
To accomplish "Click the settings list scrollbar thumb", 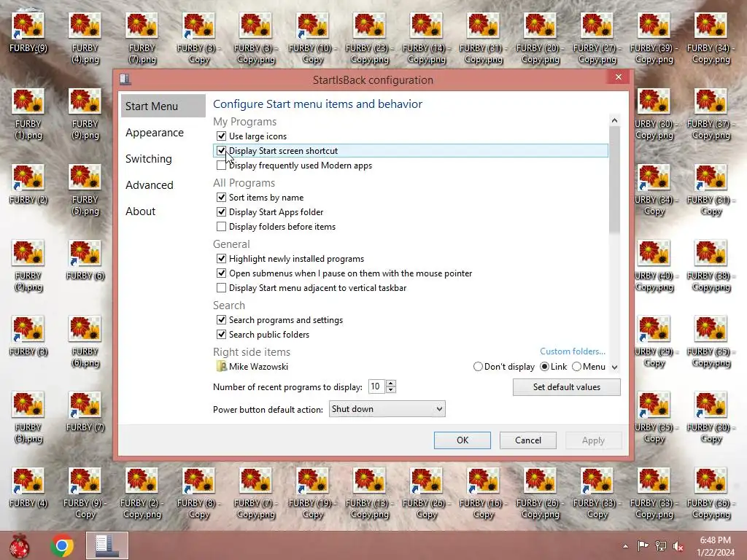I will click(x=614, y=180).
